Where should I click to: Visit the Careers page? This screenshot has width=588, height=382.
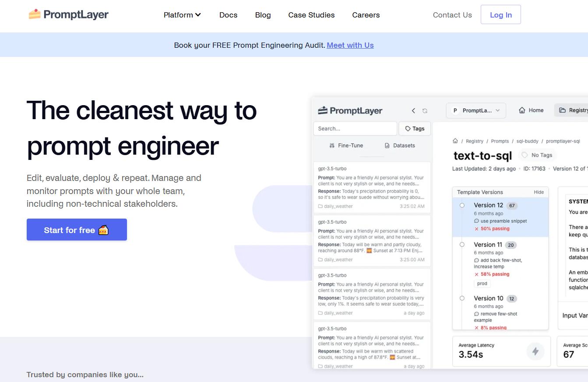coord(366,15)
